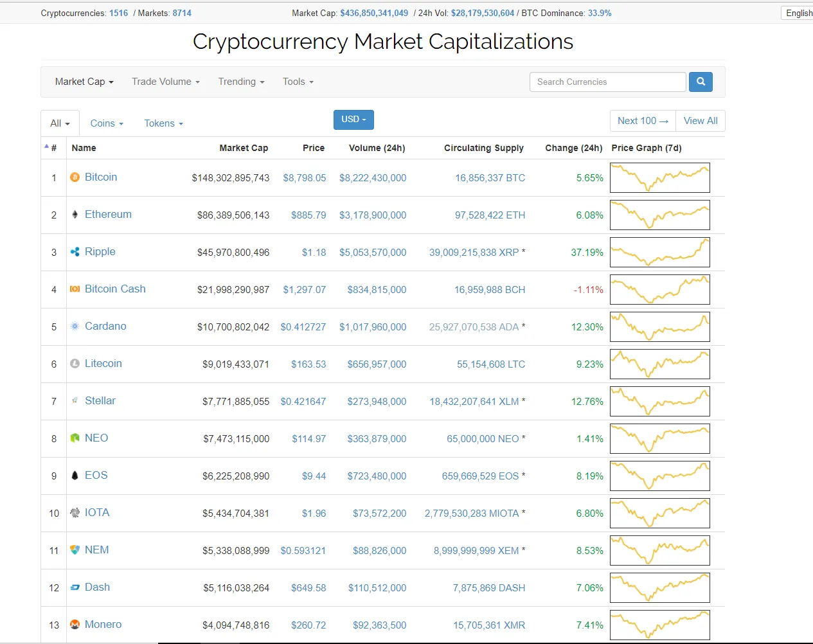Click the IOTA name link

97,513
